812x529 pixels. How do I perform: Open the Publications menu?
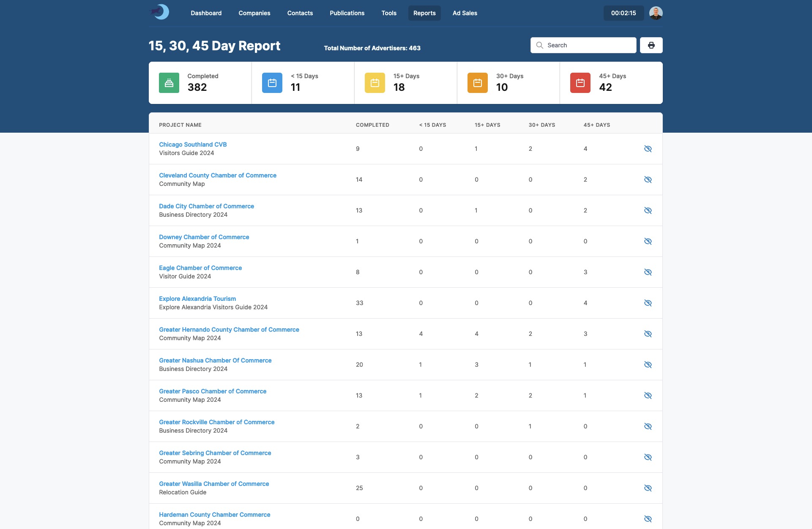[x=347, y=13]
